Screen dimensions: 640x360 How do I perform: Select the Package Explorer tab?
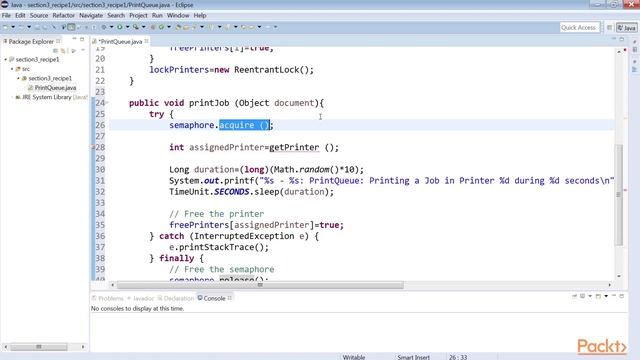click(x=31, y=42)
